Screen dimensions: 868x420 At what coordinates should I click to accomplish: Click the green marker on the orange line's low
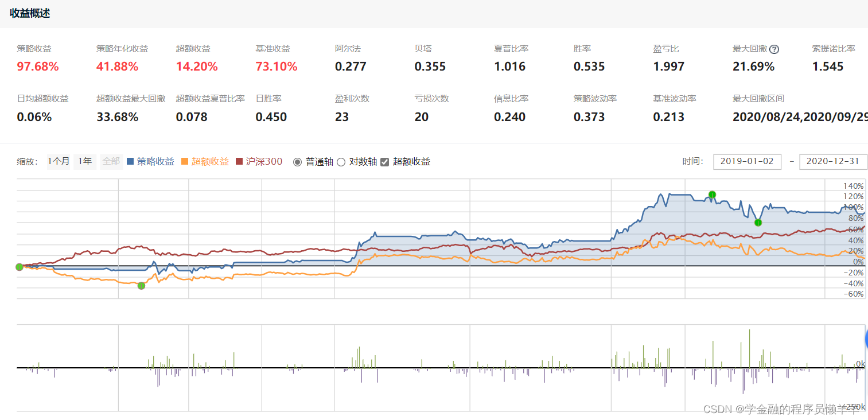click(x=141, y=285)
